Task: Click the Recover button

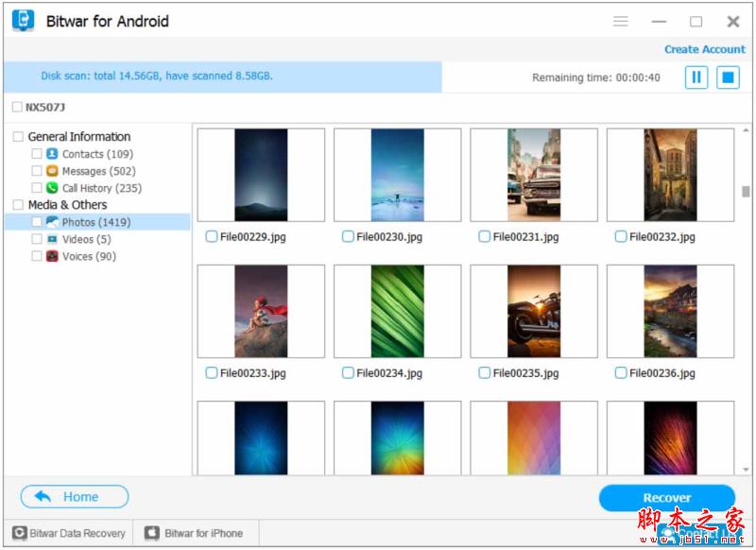Action: (667, 497)
